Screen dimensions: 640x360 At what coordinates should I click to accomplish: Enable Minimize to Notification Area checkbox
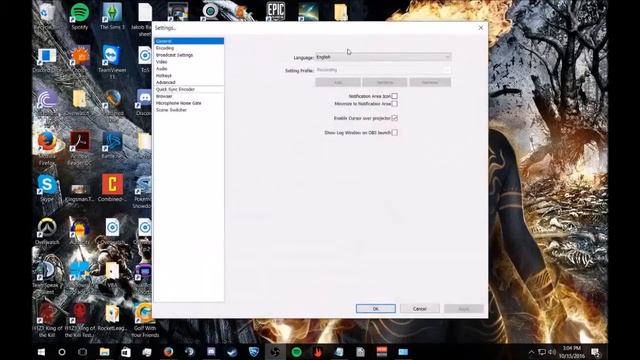tap(394, 104)
